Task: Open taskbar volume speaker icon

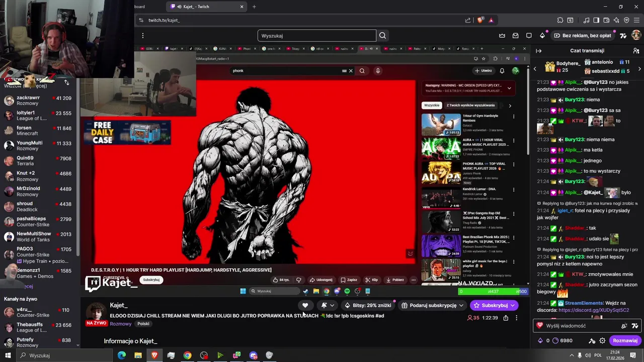Action: [x=588, y=355]
